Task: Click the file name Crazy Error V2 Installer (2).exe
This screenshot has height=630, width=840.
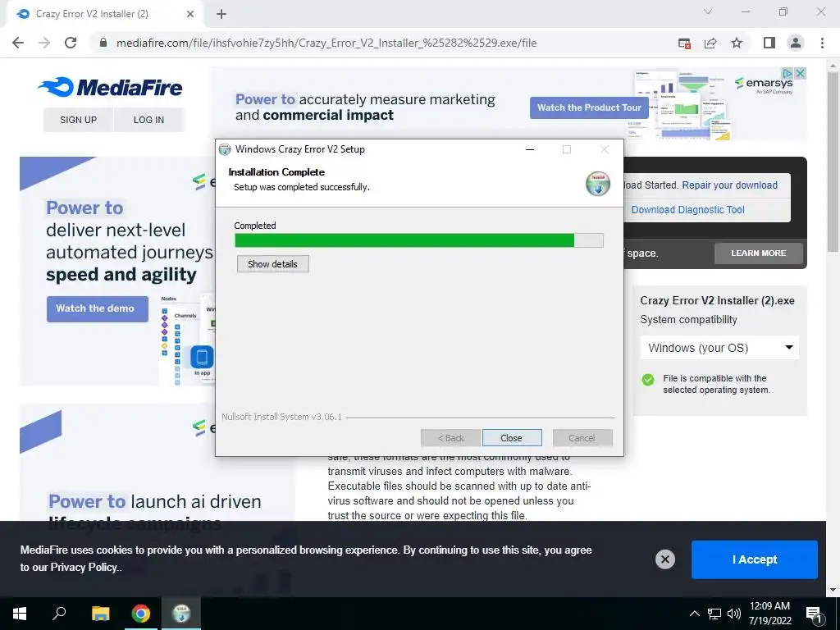Action: click(x=717, y=301)
